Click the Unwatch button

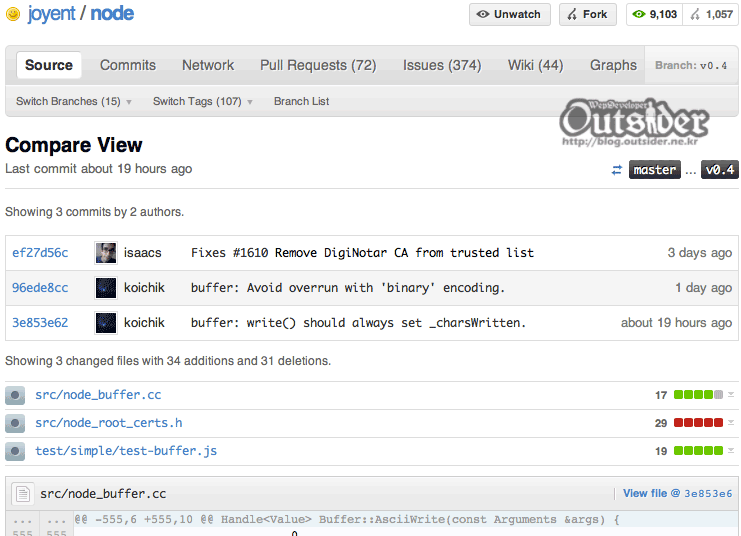coord(509,14)
